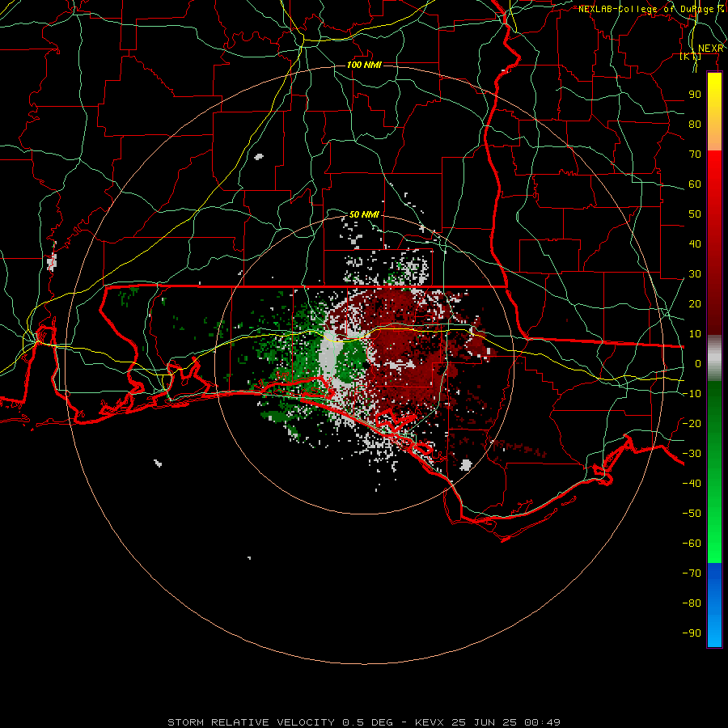Click the "00:49" timestamp in the caption
The width and height of the screenshot is (728, 728).
(542, 722)
